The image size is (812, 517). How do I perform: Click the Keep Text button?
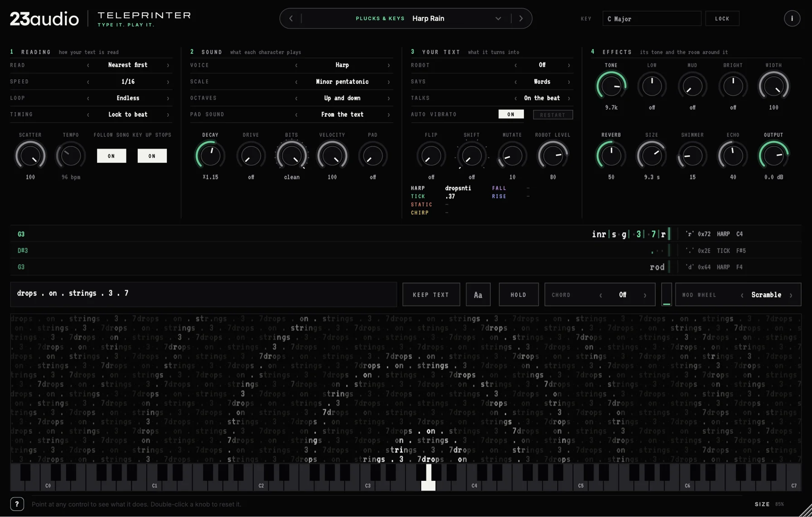click(431, 295)
